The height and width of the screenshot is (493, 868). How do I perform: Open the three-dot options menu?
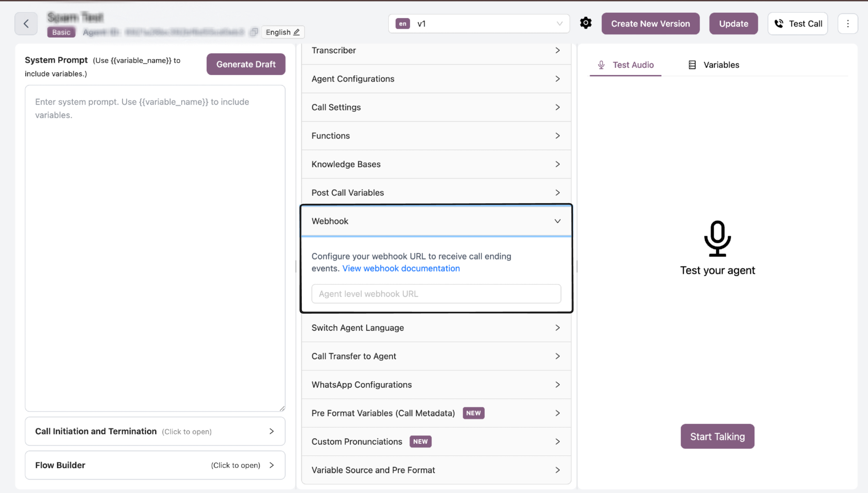[848, 23]
